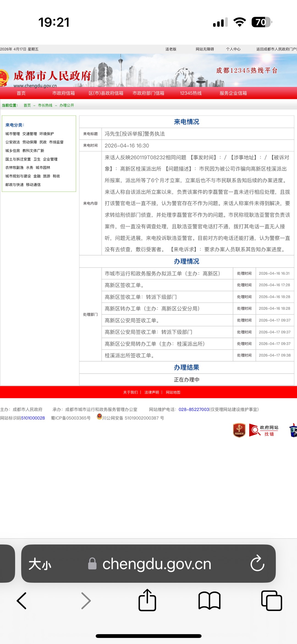297x644 pixels.
Task: Tap chengdu.gov.cn address bar
Action: tap(150, 564)
